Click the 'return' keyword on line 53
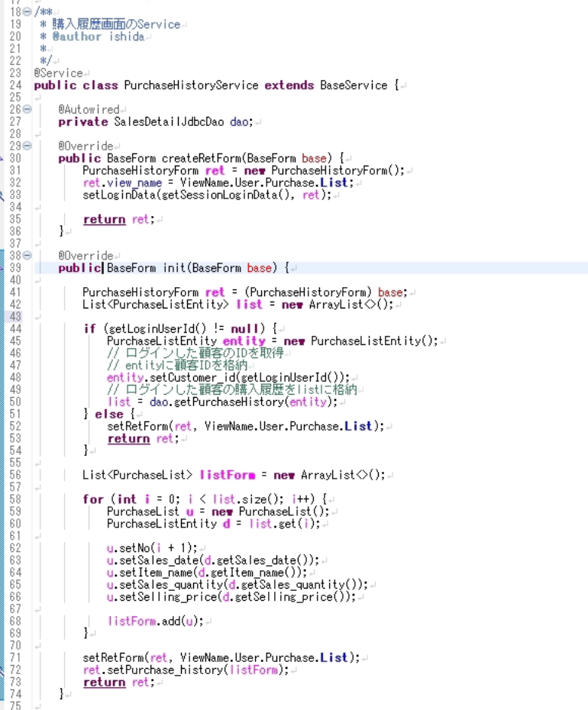Screen dimensions: 588x710 128,438
